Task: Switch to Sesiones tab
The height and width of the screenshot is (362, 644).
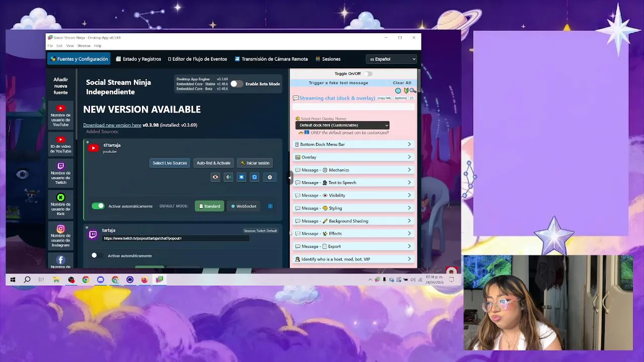Action: (x=328, y=59)
